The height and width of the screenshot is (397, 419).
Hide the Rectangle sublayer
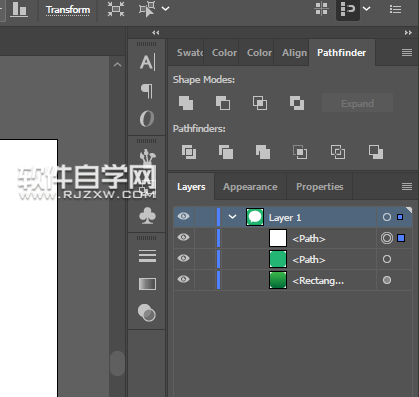click(183, 279)
